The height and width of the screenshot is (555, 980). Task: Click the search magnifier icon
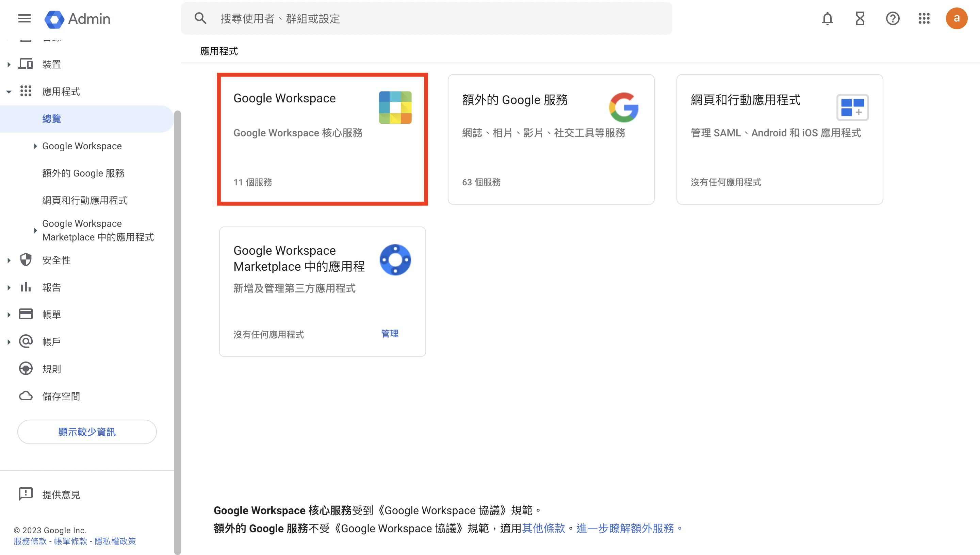click(200, 18)
